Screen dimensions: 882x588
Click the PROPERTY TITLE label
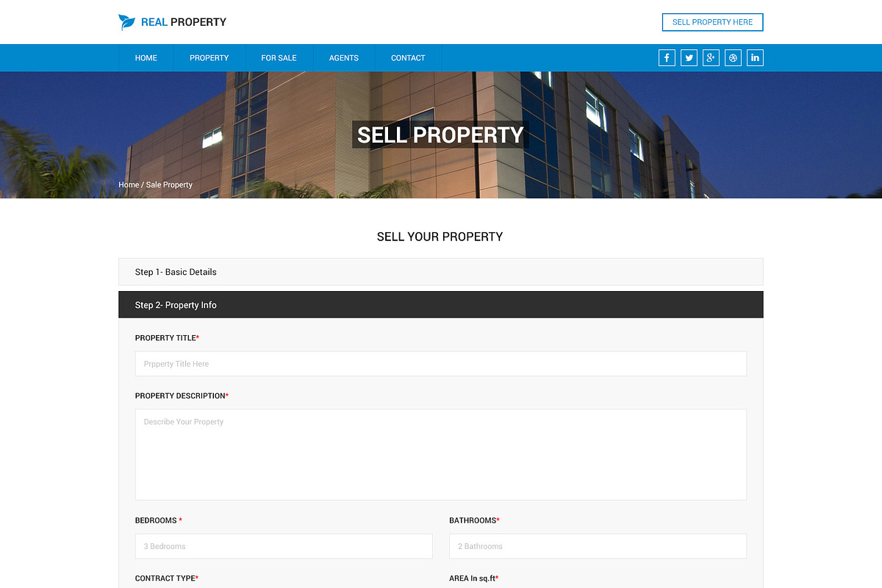[x=167, y=338]
